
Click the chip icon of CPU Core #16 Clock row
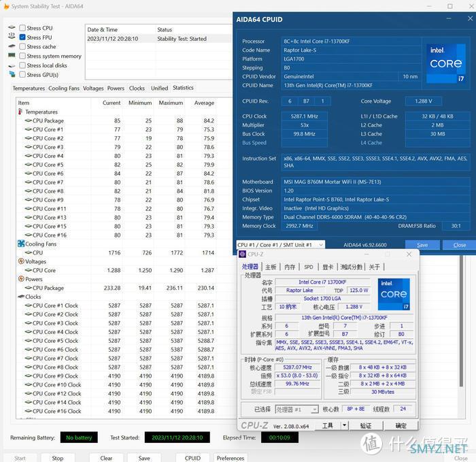click(29, 411)
